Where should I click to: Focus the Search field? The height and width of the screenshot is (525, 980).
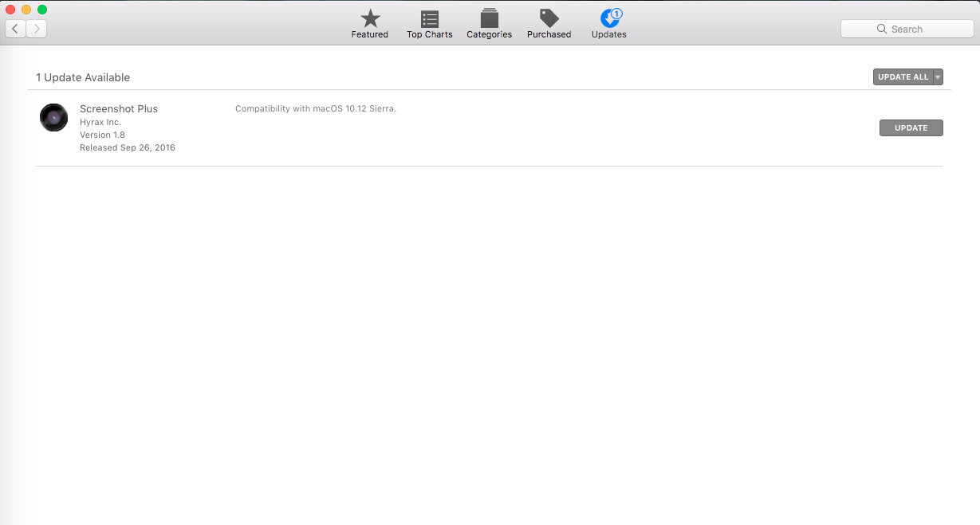tap(907, 29)
